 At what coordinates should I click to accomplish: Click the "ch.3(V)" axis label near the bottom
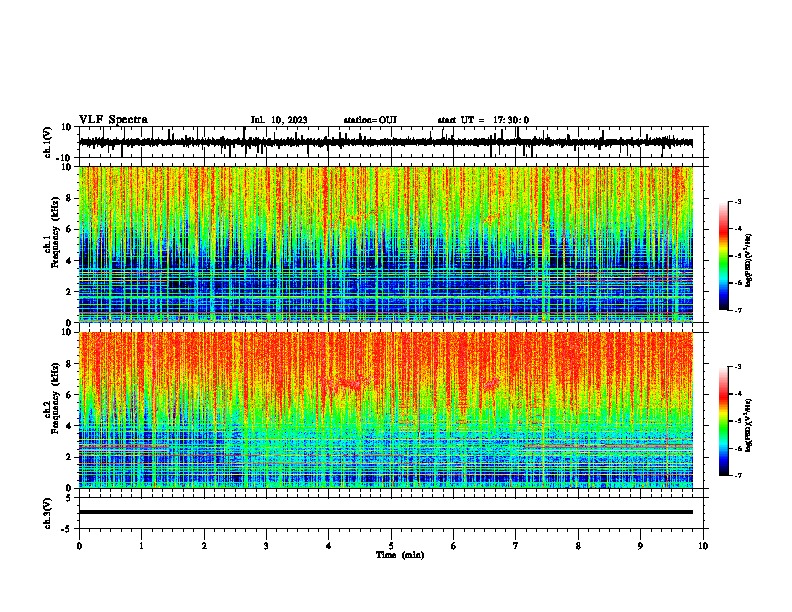48,514
